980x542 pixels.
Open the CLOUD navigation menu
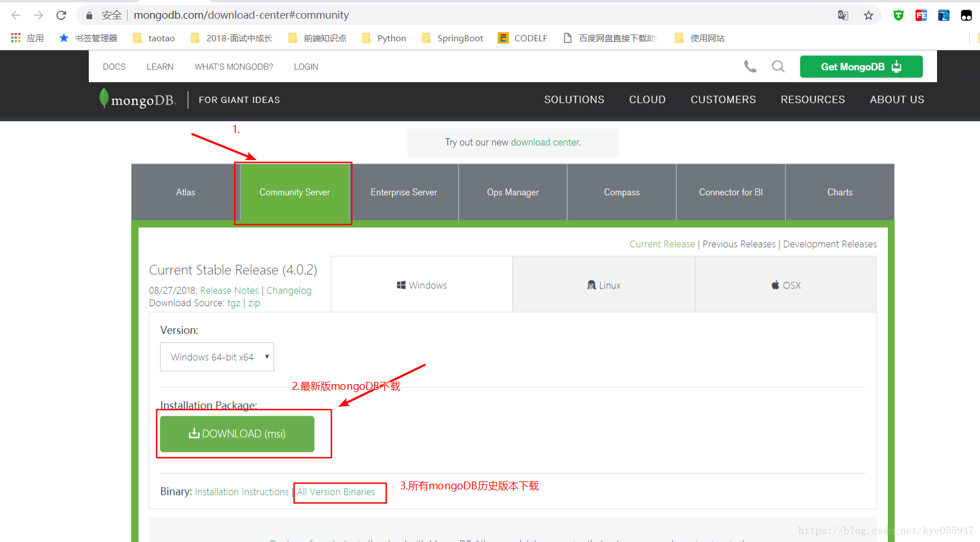(647, 100)
